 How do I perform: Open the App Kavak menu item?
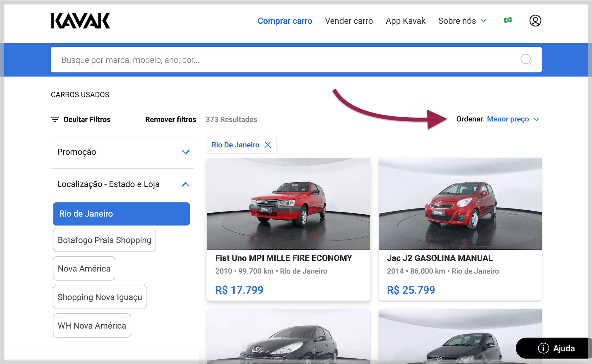pyautogui.click(x=405, y=21)
